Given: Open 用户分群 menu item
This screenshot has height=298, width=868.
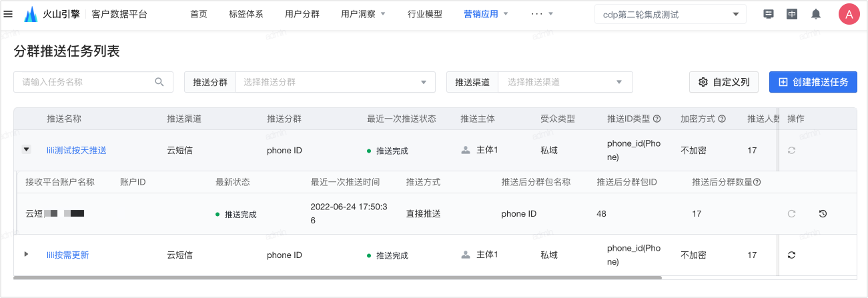Looking at the screenshot, I should click(x=302, y=14).
